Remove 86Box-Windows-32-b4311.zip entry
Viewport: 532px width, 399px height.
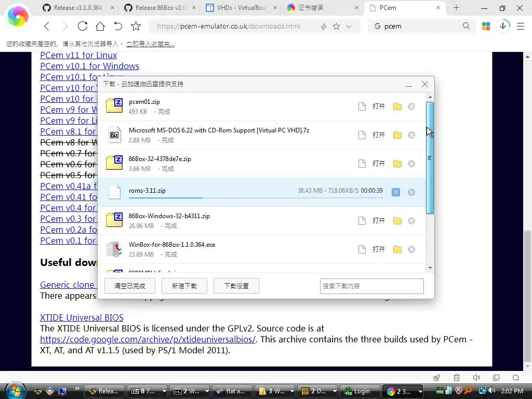pos(411,221)
